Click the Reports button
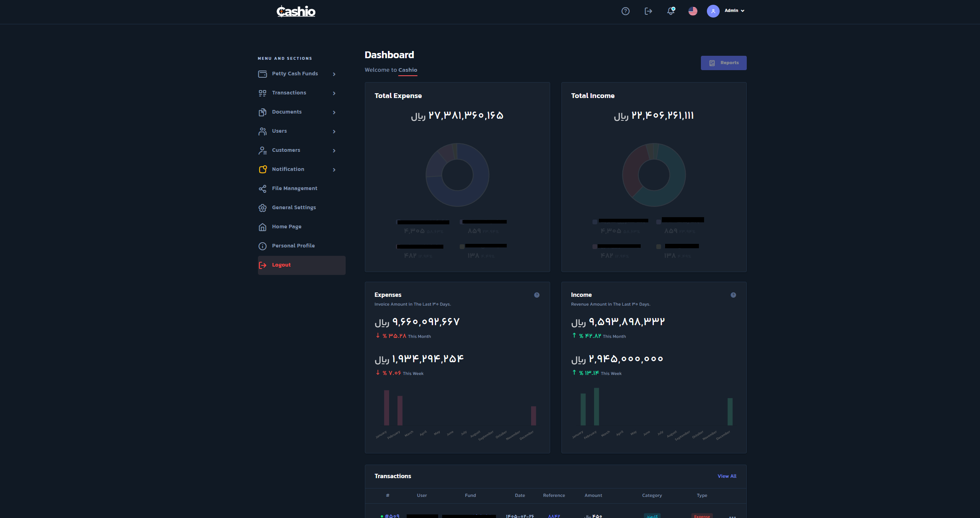The image size is (980, 518). (724, 63)
